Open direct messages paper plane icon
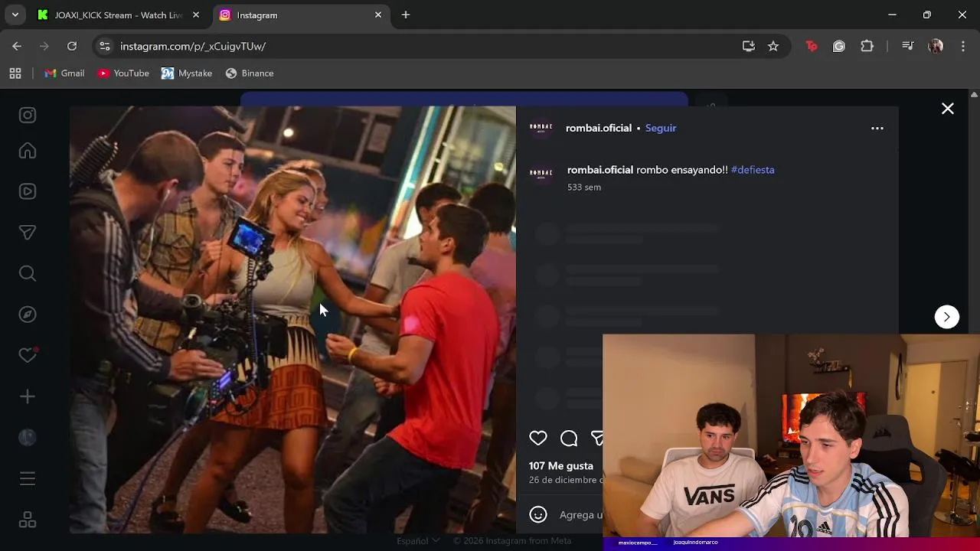Viewport: 980px width, 551px height. 28,233
